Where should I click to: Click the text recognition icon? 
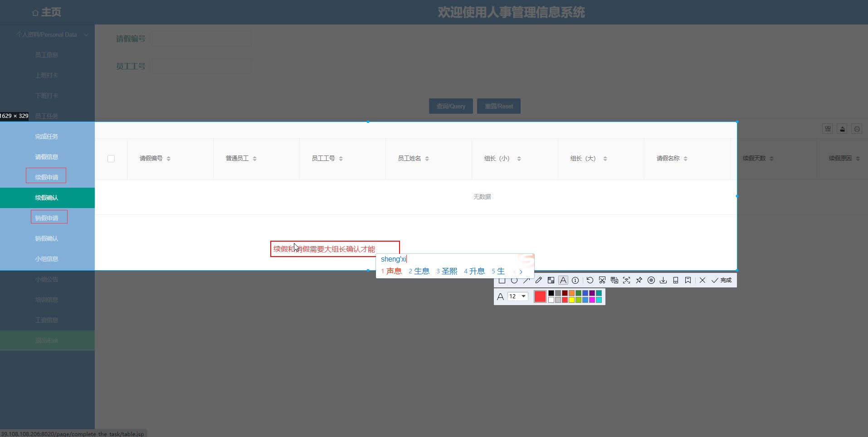(x=627, y=280)
